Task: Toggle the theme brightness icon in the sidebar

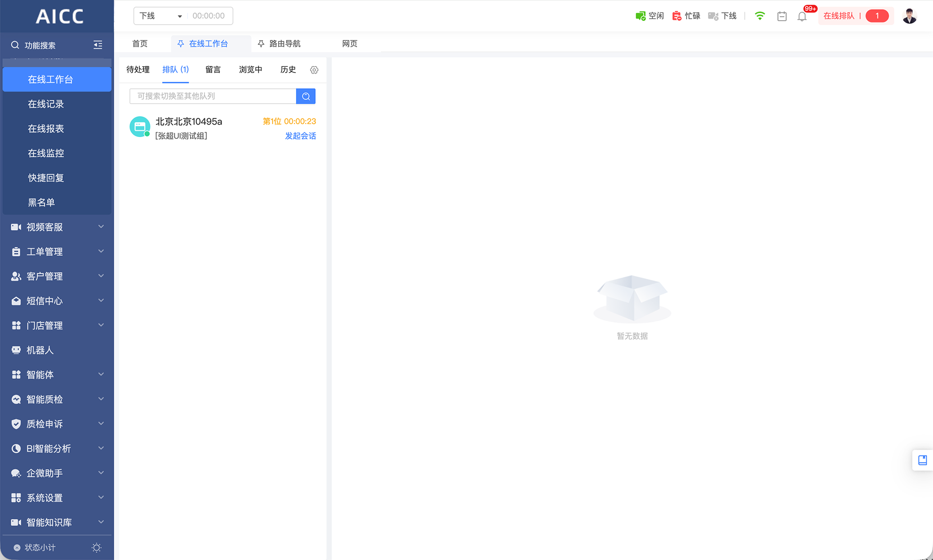Action: [x=96, y=548]
